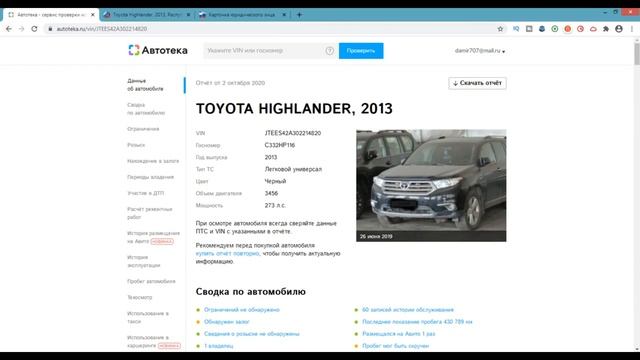This screenshot has height=360, width=640.
Task: Click Сведения о розыске не обнаружены link
Action: [x=251, y=333]
